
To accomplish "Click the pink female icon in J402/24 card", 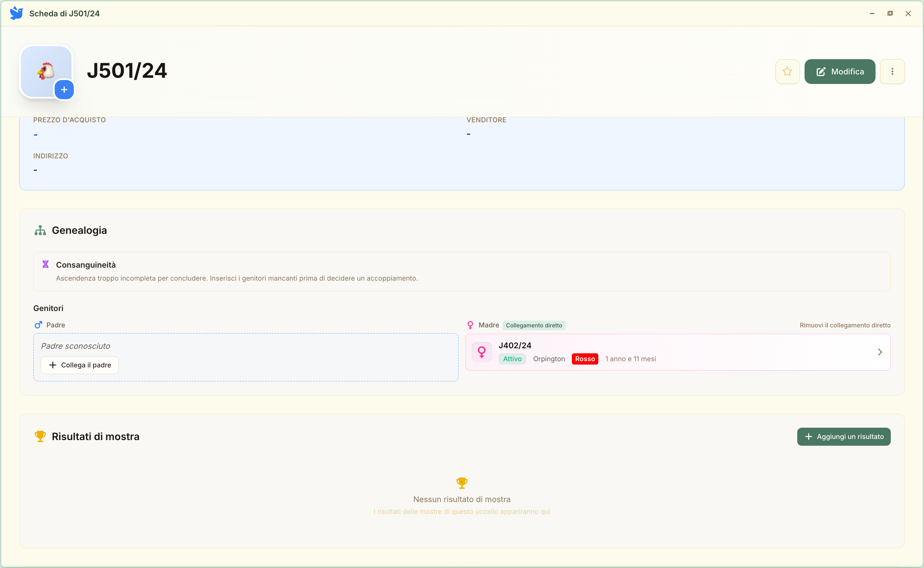I will (x=481, y=352).
